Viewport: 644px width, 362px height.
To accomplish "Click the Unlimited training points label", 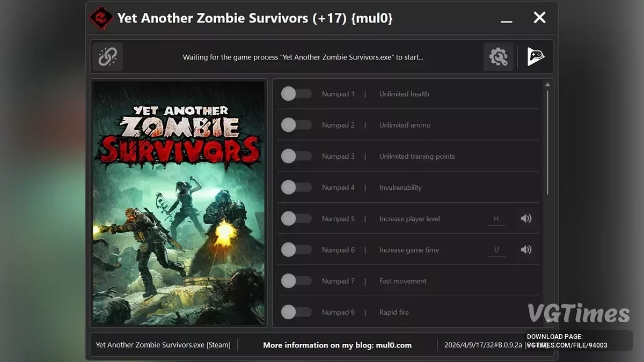I will pos(417,156).
